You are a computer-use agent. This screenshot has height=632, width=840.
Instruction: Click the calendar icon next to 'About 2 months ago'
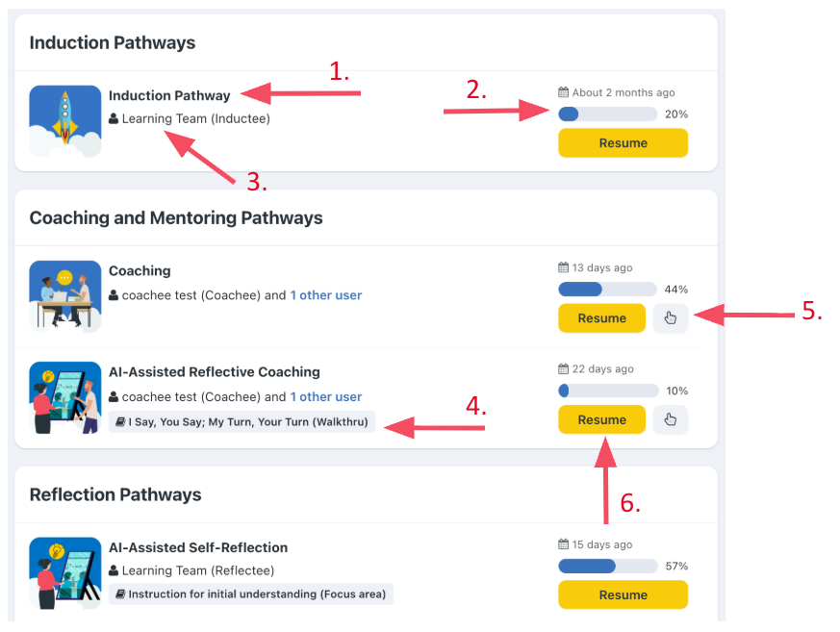tap(564, 92)
